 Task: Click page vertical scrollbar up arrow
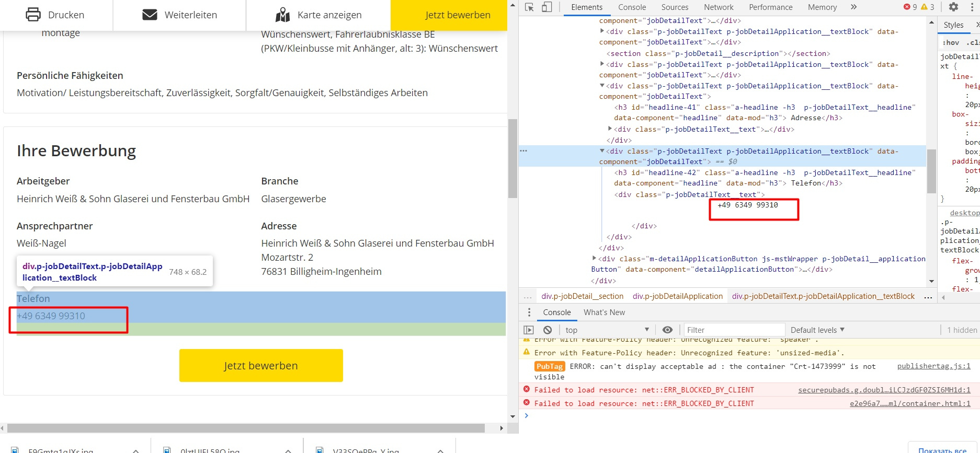512,5
